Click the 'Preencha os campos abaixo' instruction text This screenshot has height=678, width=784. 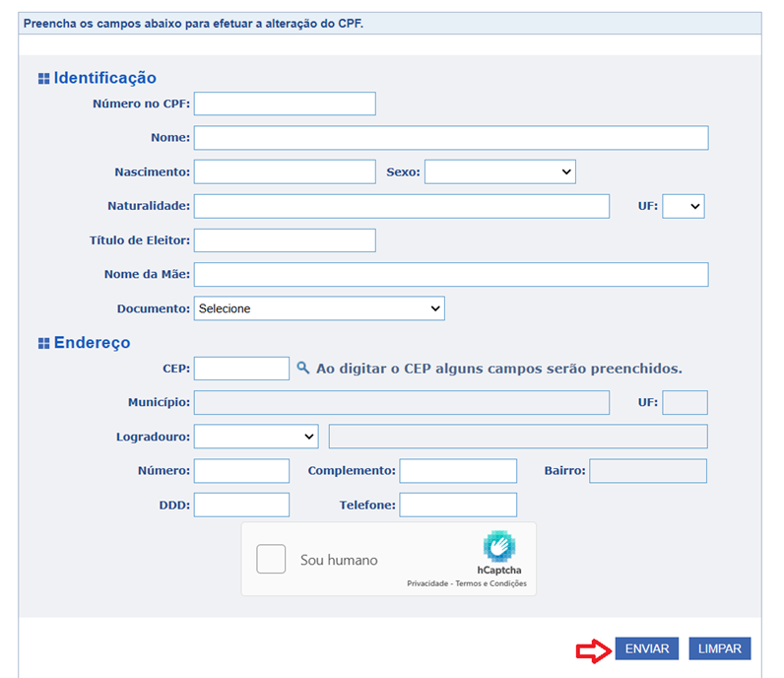(x=193, y=24)
